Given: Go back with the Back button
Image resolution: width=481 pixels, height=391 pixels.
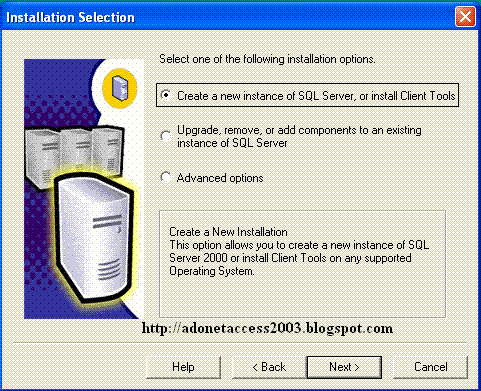Looking at the screenshot, I should [x=269, y=367].
